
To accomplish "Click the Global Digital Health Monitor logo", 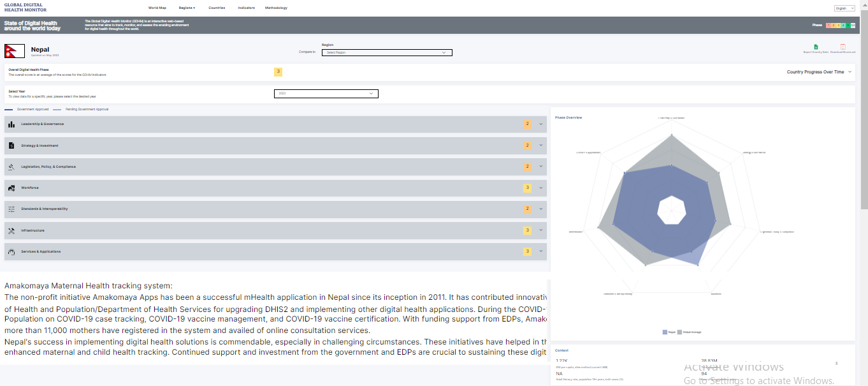I will point(25,6).
